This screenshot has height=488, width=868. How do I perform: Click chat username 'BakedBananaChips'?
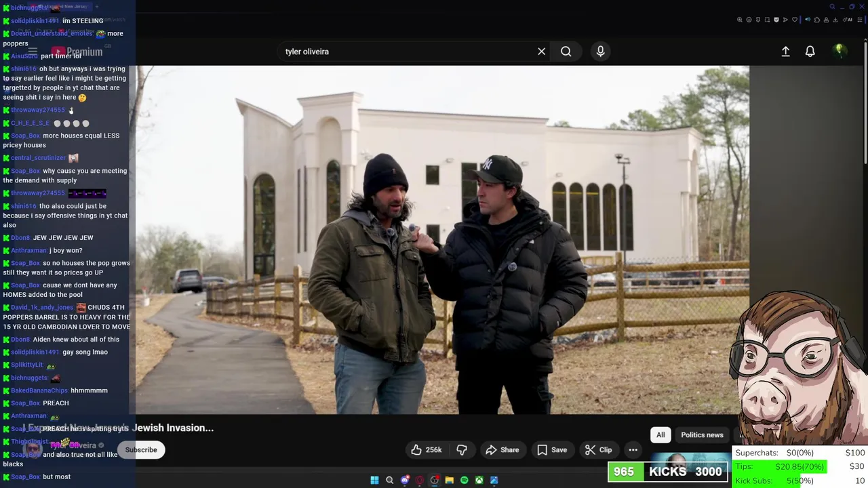click(39, 391)
